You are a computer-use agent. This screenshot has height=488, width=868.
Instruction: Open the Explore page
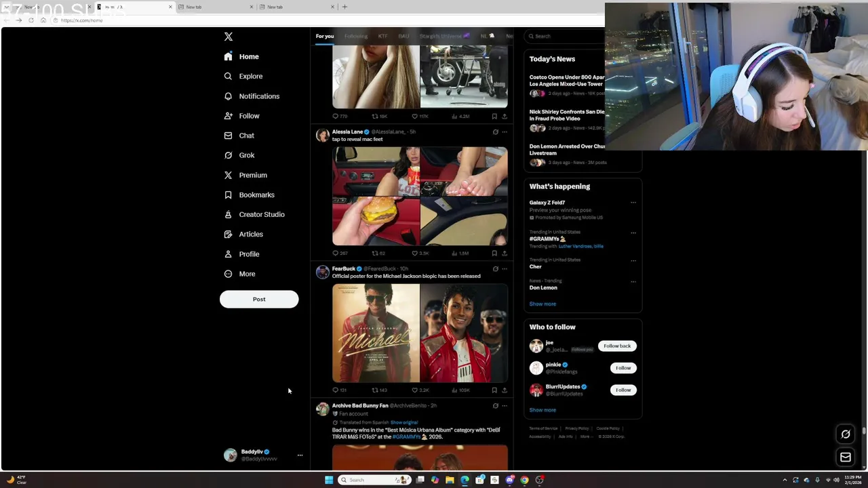tap(243, 76)
